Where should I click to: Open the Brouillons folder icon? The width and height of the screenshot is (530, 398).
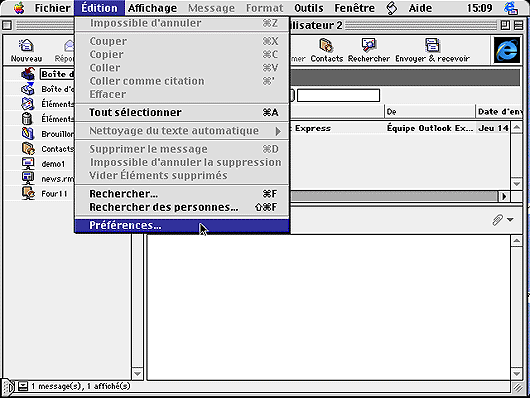[x=28, y=134]
